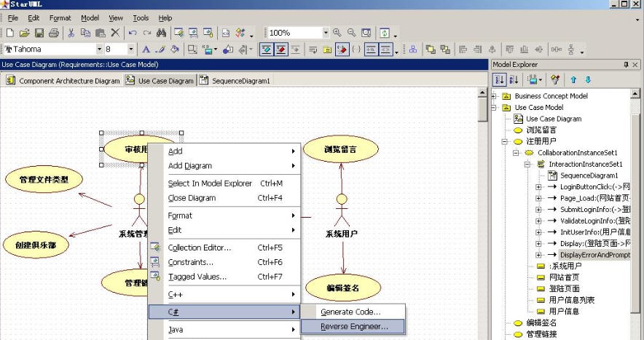Viewport: 644px width, 340px height.
Task: Open the Model menu in menu bar
Action: (90, 17)
